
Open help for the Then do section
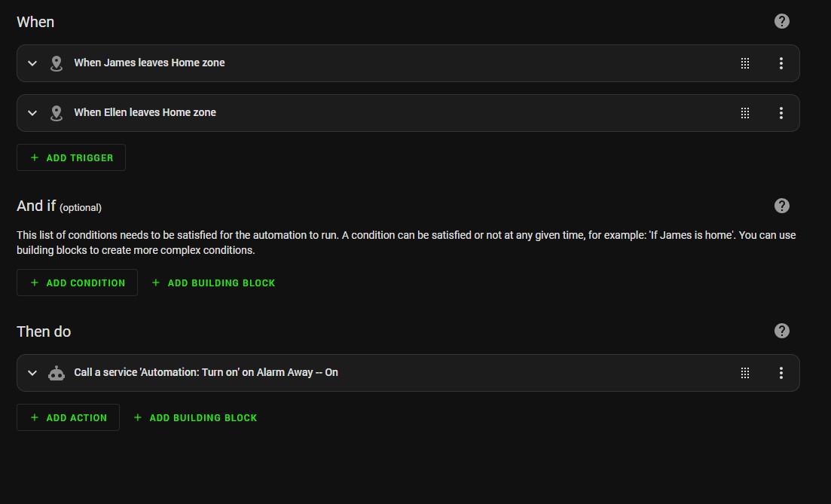[782, 331]
